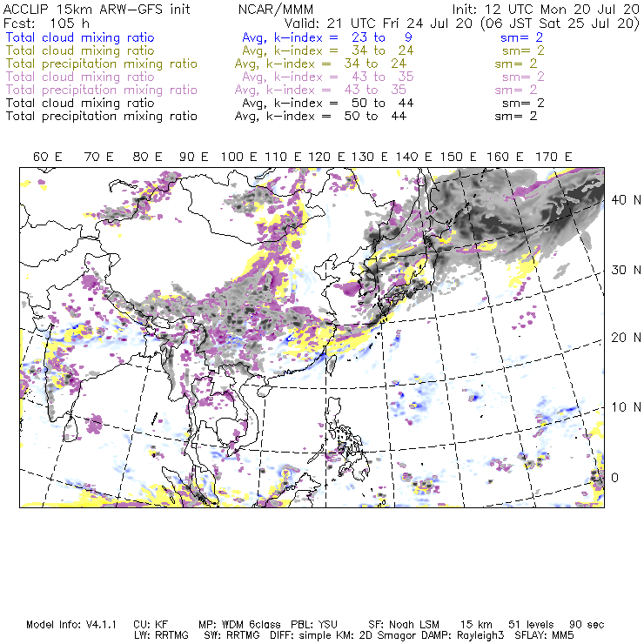Viewport: 644px width, 644px height.
Task: Click the "170 E" longitude label
Action: click(553, 157)
